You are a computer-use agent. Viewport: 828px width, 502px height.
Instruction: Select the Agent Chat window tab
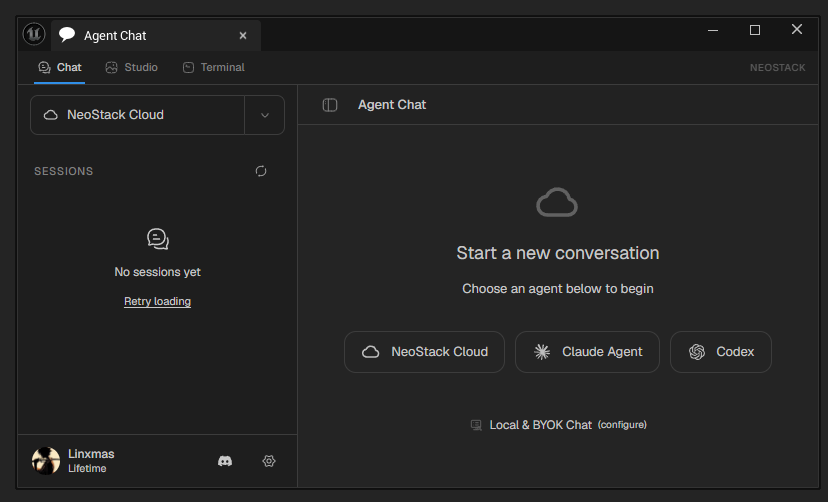156,35
